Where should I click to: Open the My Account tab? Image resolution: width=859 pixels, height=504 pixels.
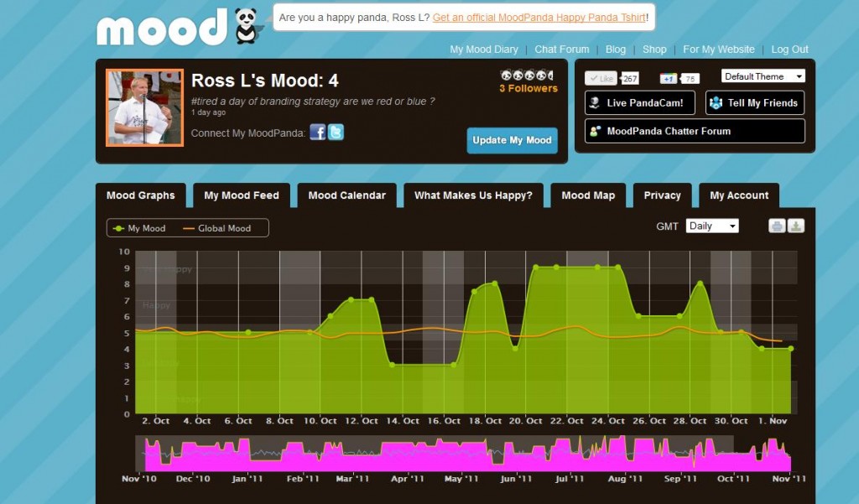tap(739, 195)
